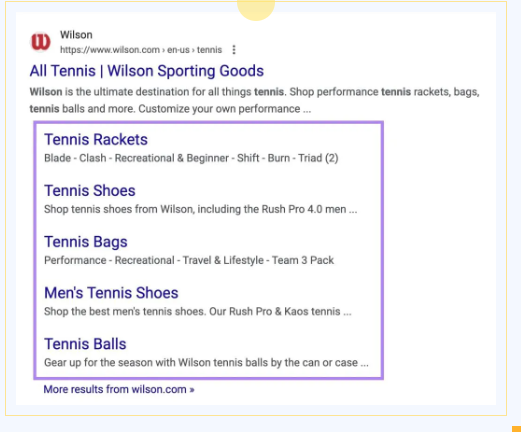Open the Tennis Rackets sitelink
The width and height of the screenshot is (521, 432).
(96, 139)
